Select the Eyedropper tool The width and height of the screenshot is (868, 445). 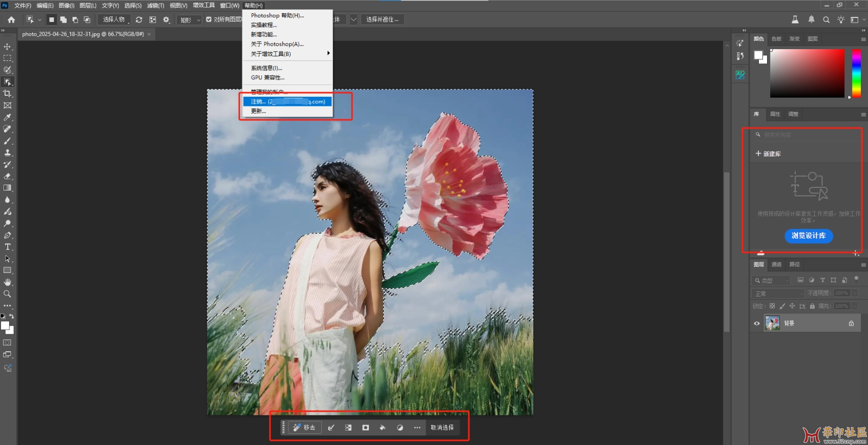7,117
